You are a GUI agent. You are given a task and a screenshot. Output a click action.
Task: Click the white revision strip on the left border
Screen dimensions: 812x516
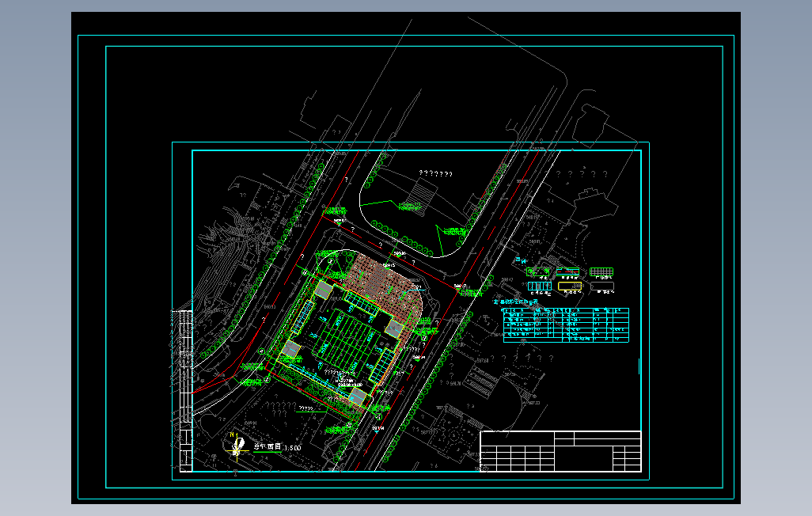[x=185, y=391]
